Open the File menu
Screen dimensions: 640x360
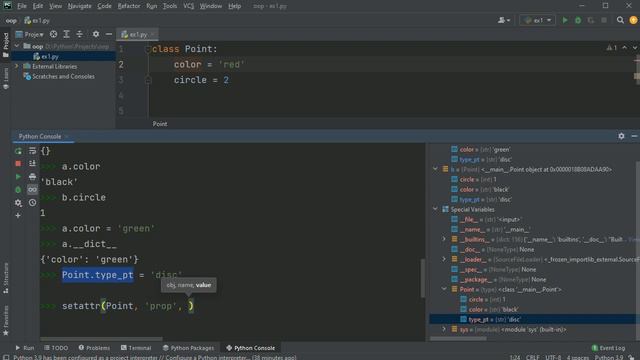click(x=22, y=6)
